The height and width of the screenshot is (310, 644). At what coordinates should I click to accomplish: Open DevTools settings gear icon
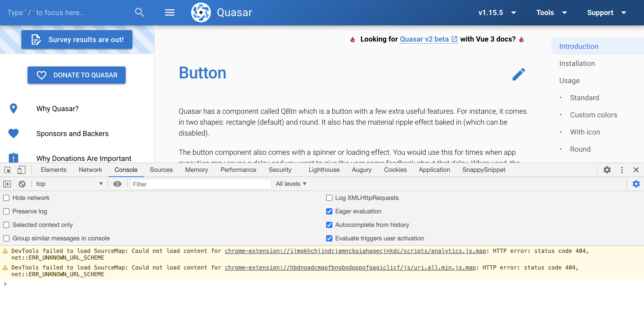(607, 170)
